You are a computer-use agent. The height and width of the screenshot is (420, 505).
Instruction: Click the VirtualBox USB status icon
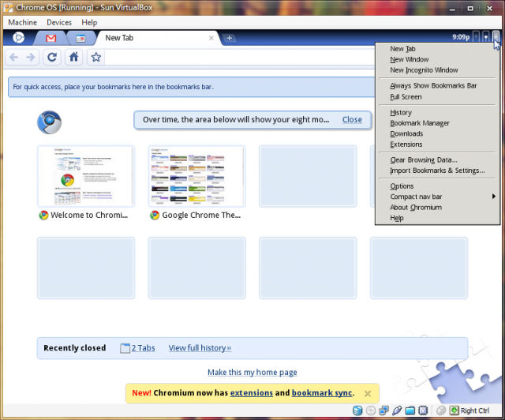tap(397, 411)
